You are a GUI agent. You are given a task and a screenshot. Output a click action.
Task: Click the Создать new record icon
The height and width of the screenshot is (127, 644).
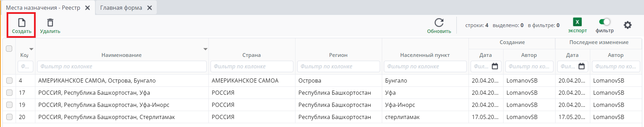[x=22, y=23]
